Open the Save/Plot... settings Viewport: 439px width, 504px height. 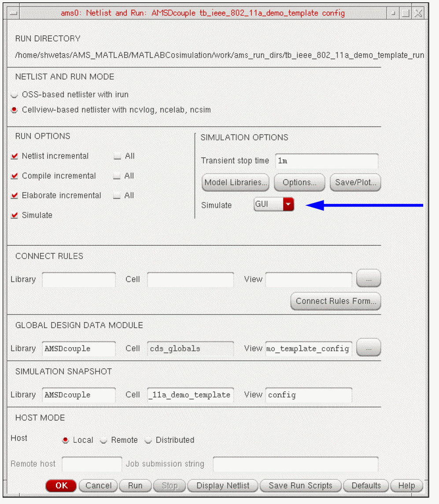[355, 182]
